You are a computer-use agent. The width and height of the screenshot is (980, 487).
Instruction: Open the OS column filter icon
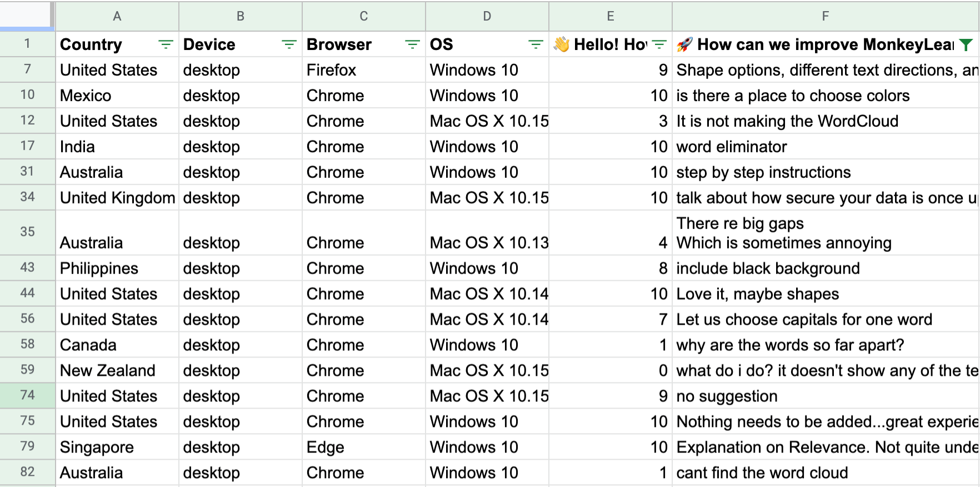(536, 44)
